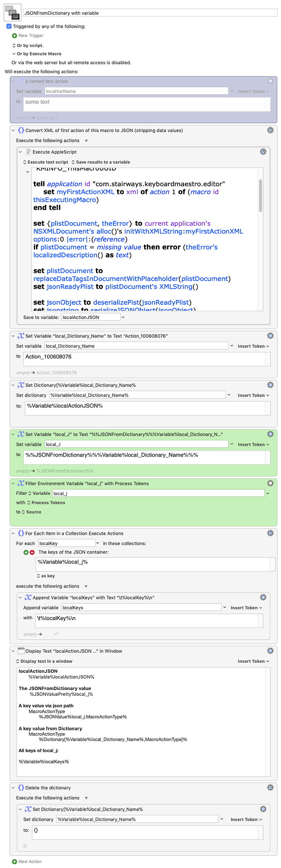Collapse the 'Delete the dictionary' group action
Viewport: 281px width, 868px height.
[x=13, y=788]
